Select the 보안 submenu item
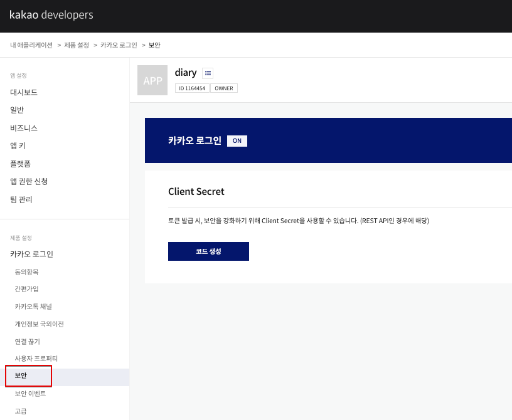This screenshot has height=420, width=512. pyautogui.click(x=65, y=377)
